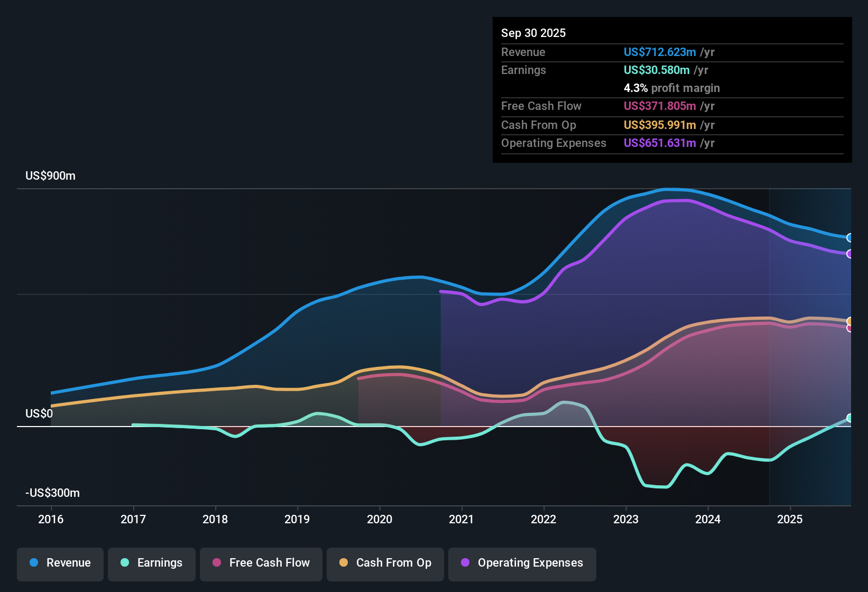This screenshot has height=592, width=868.
Task: Click the 2023 x-axis year label
Action: click(x=626, y=519)
